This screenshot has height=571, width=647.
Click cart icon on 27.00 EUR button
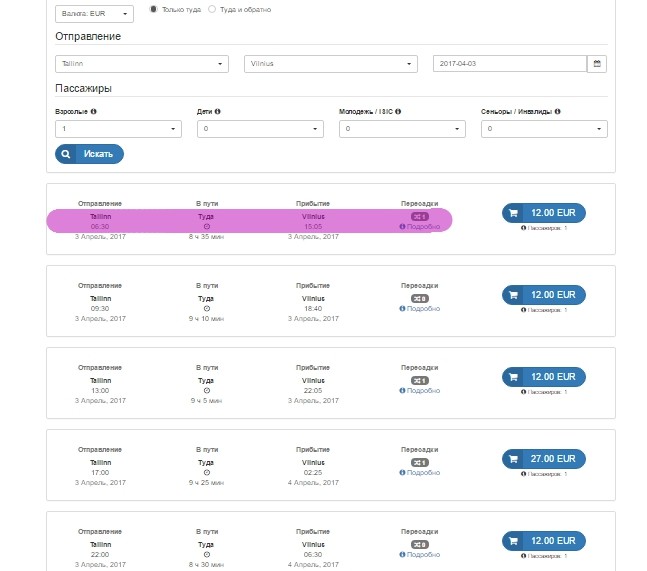[x=513, y=459]
